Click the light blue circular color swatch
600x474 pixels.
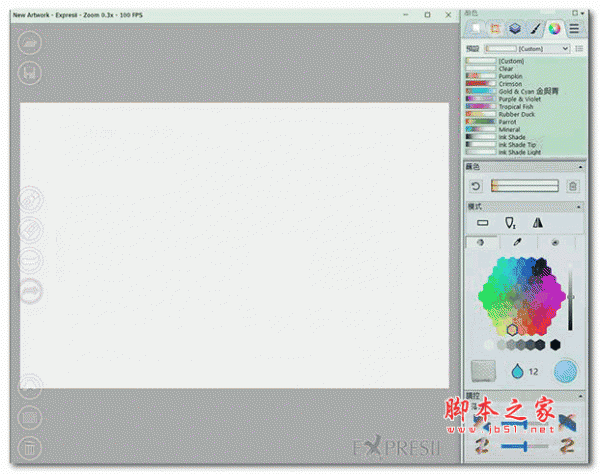[567, 370]
